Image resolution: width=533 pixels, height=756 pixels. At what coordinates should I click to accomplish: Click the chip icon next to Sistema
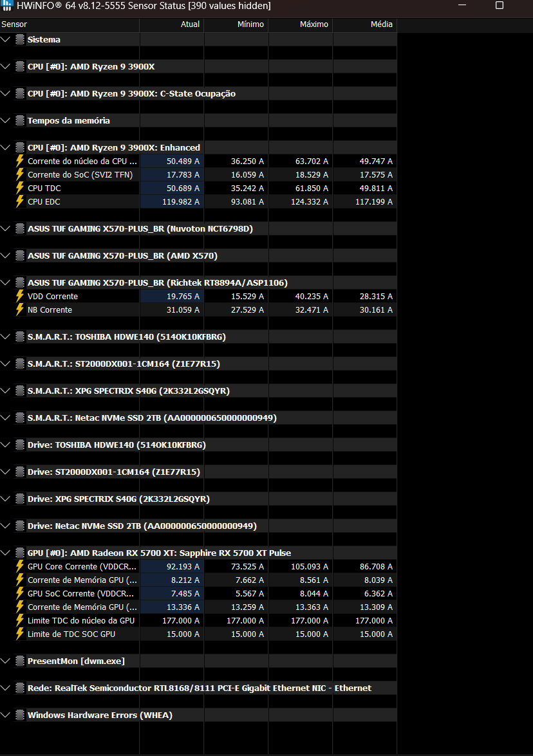20,39
